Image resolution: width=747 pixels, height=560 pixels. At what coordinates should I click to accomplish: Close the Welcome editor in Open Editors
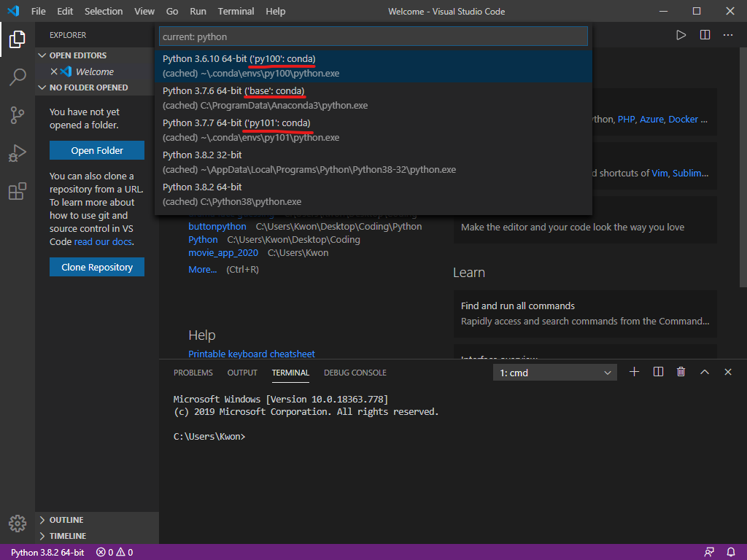click(x=54, y=71)
